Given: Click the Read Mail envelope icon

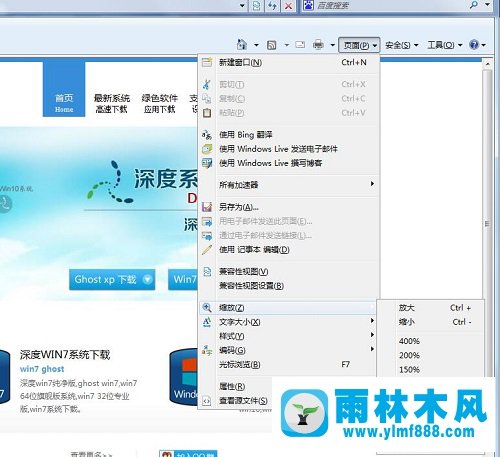Looking at the screenshot, I should (x=300, y=44).
